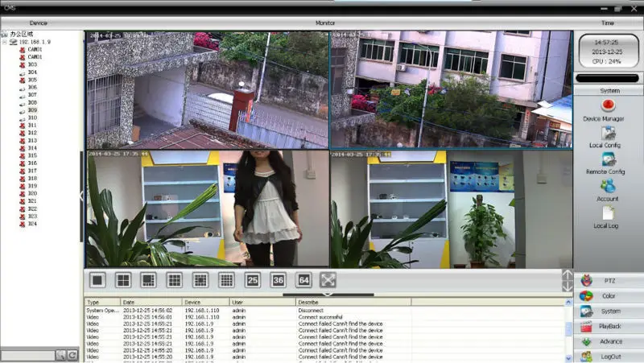The height and width of the screenshot is (363, 644).
Task: Click the refresh icon below device tree
Action: (72, 355)
